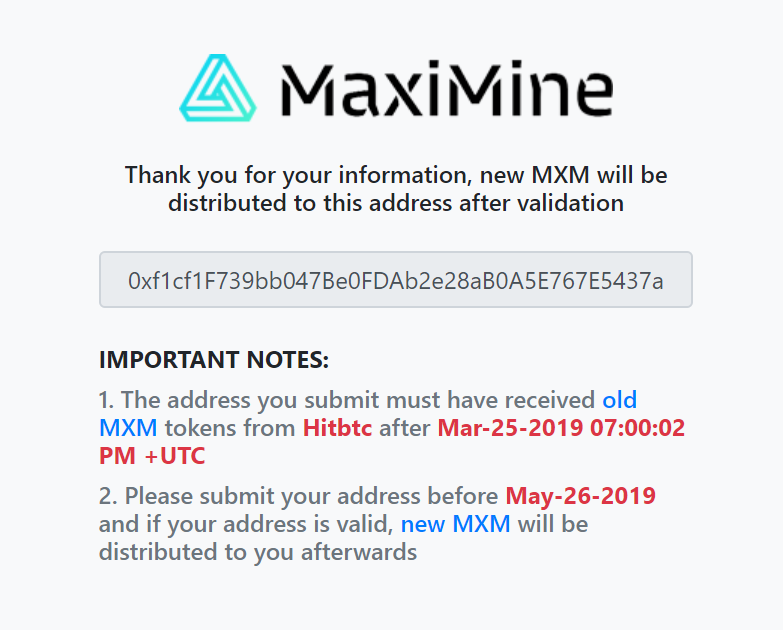Click the red "PM +UTC" text
The height and width of the screenshot is (630, 783).
point(152,456)
